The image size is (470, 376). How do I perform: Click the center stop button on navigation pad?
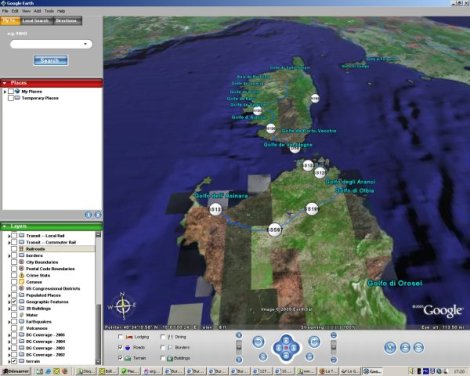click(x=286, y=348)
